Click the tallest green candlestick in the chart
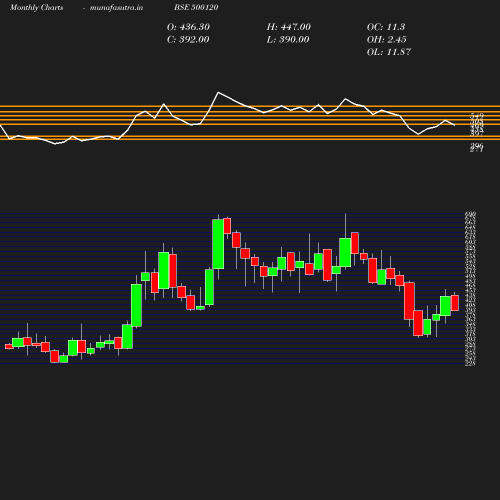The width and height of the screenshot is (500, 500). pyautogui.click(x=218, y=244)
